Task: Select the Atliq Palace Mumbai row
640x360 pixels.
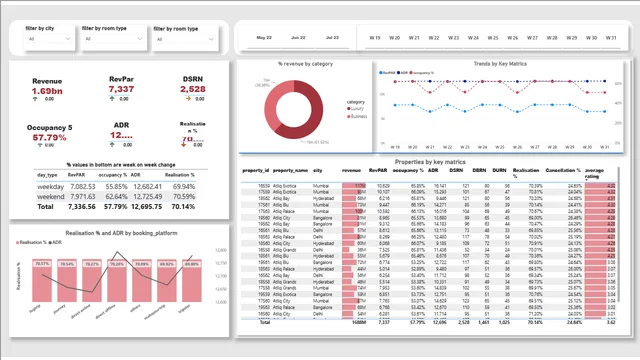Action: [x=429, y=211]
